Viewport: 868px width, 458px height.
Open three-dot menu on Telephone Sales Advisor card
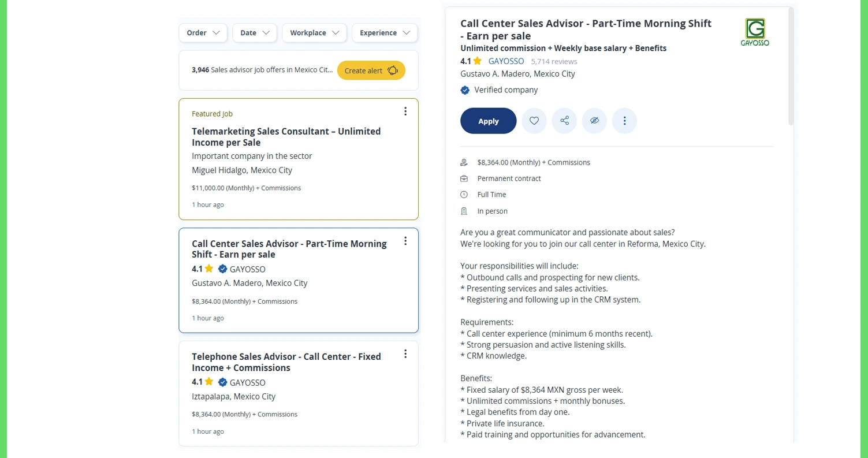click(x=405, y=354)
